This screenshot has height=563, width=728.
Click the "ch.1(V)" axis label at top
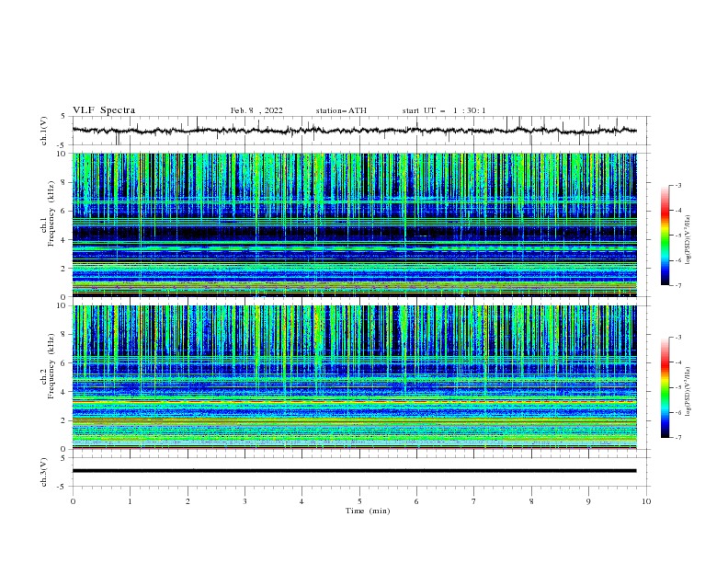pos(44,131)
